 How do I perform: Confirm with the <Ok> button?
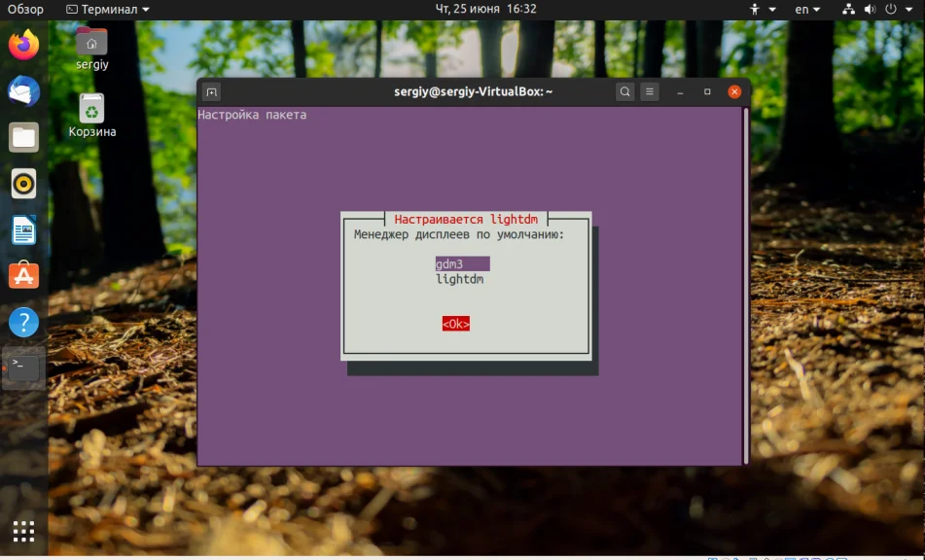coord(456,324)
